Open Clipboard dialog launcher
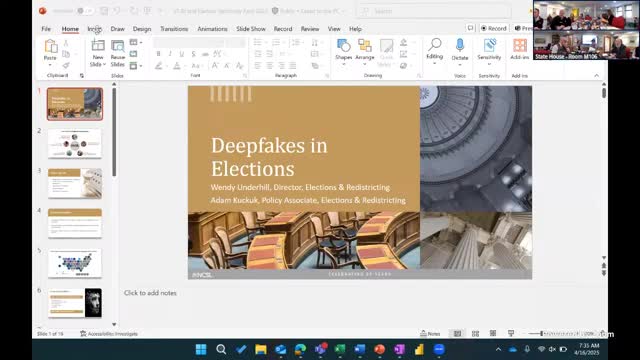The width and height of the screenshot is (640, 360). point(82,76)
